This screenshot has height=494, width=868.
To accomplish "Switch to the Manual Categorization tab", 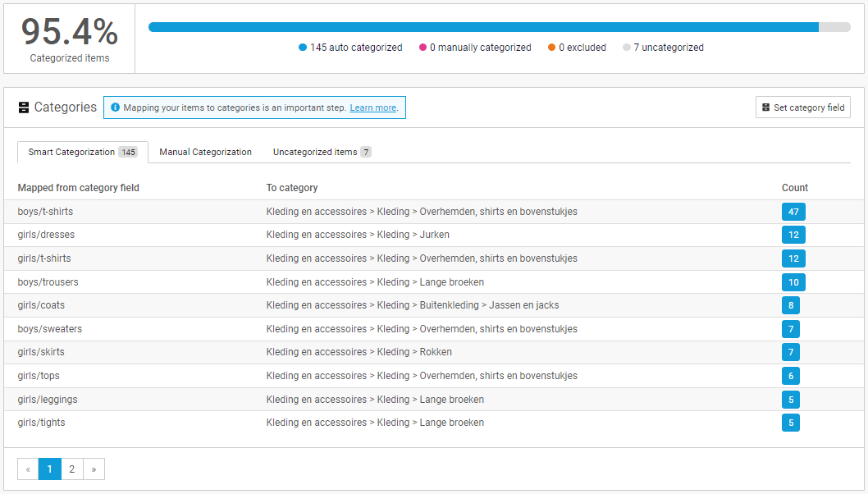I will [203, 152].
